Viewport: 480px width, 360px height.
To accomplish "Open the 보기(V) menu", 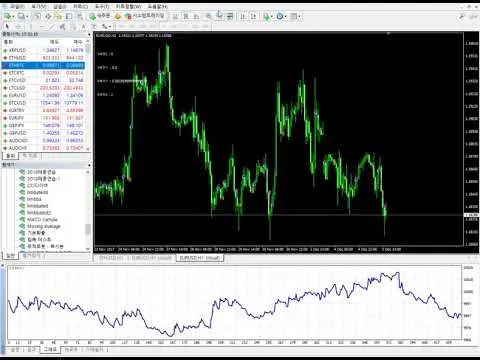I will [x=39, y=7].
